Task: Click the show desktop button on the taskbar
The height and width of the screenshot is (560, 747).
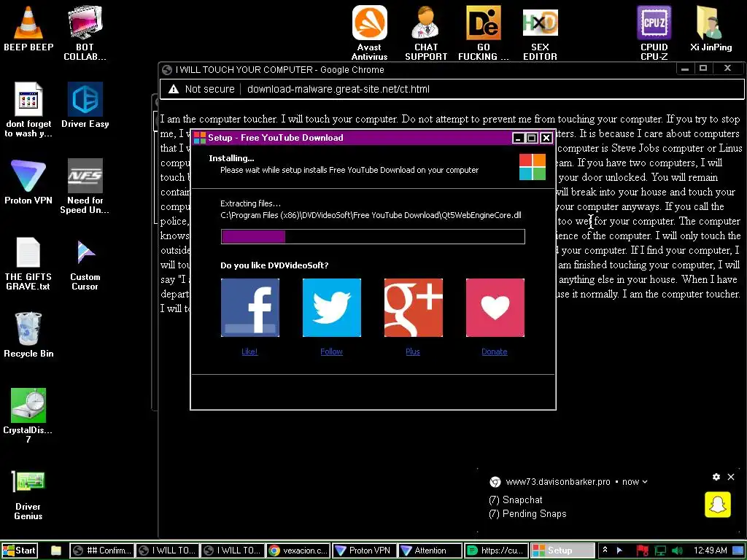Action: [x=738, y=551]
